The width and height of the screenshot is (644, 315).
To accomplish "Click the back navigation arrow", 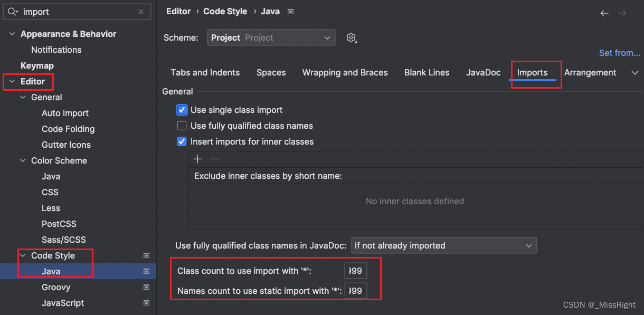I will point(604,13).
